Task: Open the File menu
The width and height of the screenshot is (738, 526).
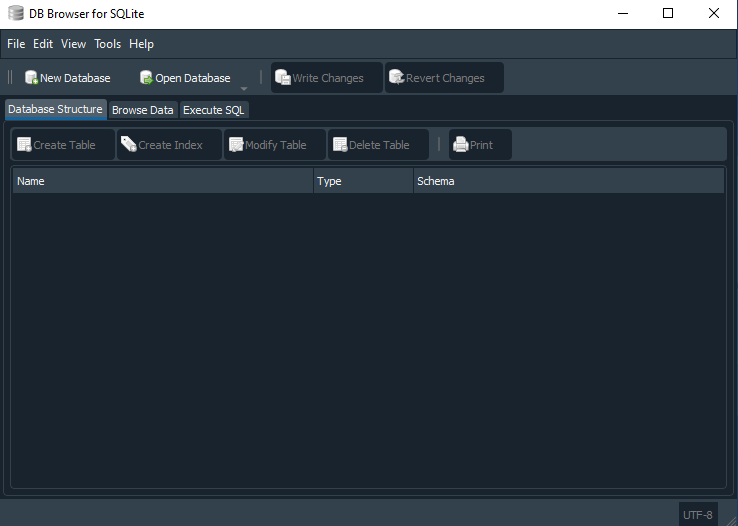Action: (x=16, y=44)
